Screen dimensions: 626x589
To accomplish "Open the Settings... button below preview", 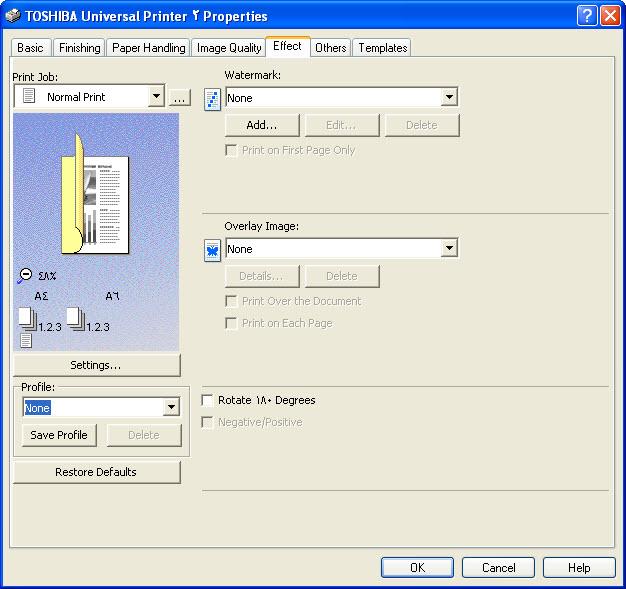I will (x=97, y=365).
